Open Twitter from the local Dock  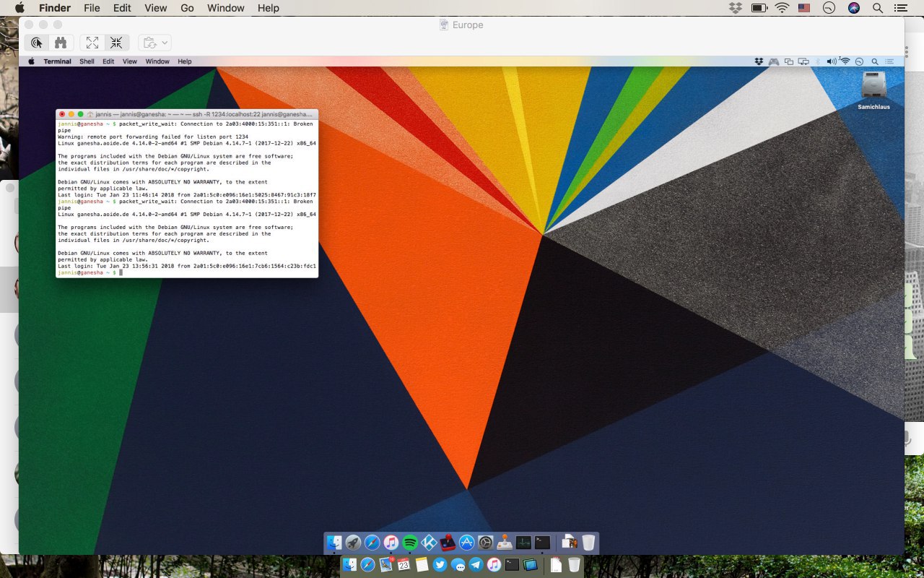440,565
